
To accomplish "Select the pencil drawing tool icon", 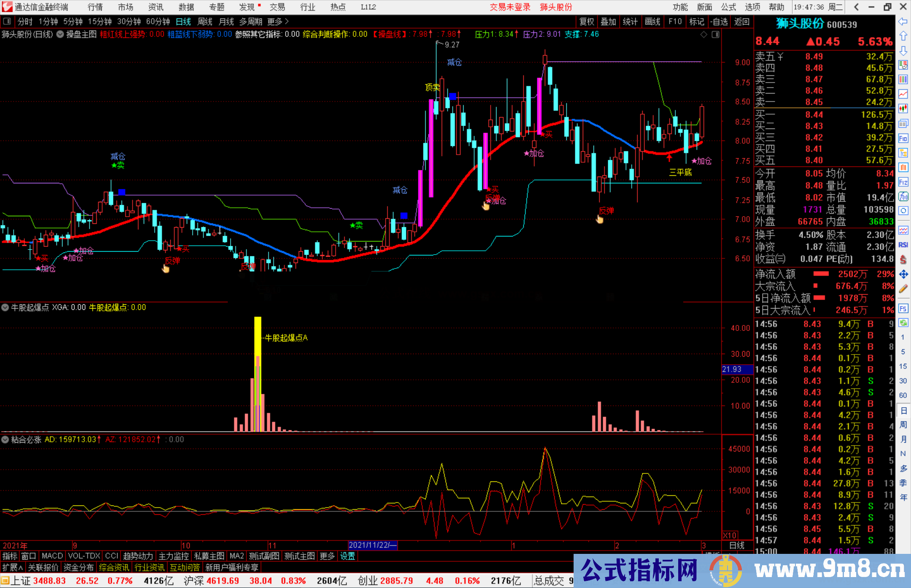I will (x=903, y=289).
